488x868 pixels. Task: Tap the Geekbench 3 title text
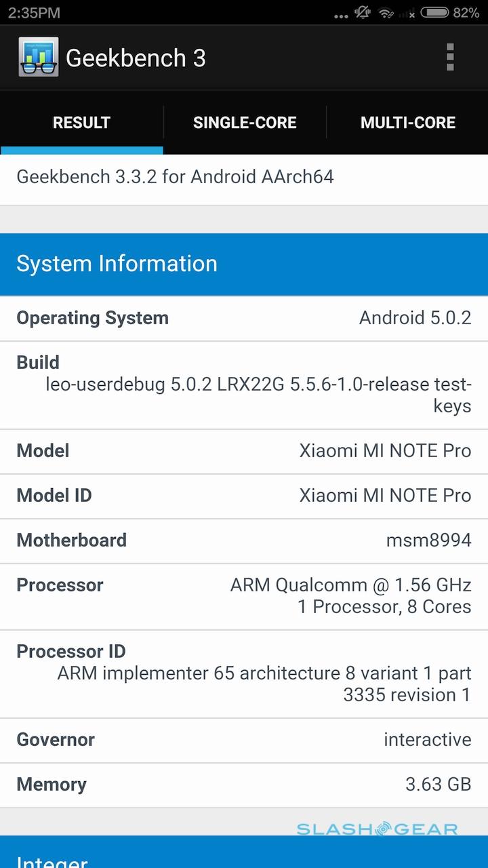point(136,58)
